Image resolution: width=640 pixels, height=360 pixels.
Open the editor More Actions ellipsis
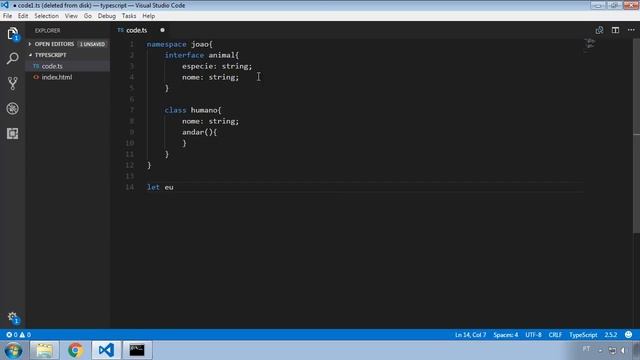(x=631, y=30)
